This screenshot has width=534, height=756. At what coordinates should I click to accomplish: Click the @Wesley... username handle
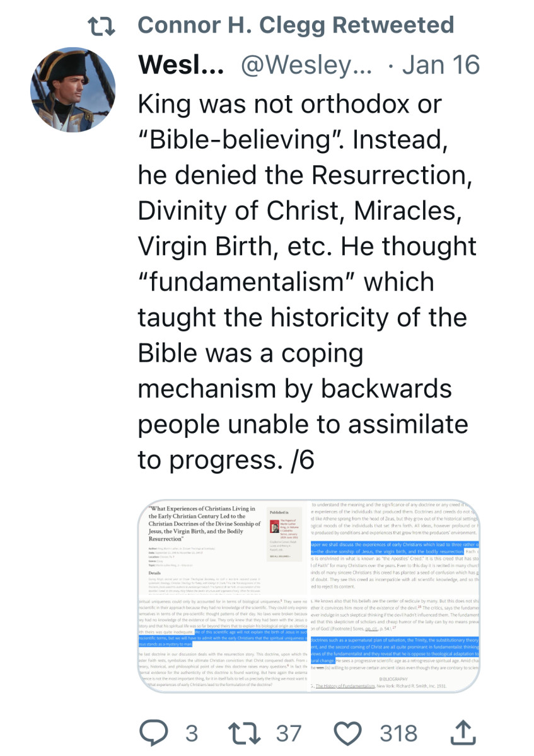point(307,64)
